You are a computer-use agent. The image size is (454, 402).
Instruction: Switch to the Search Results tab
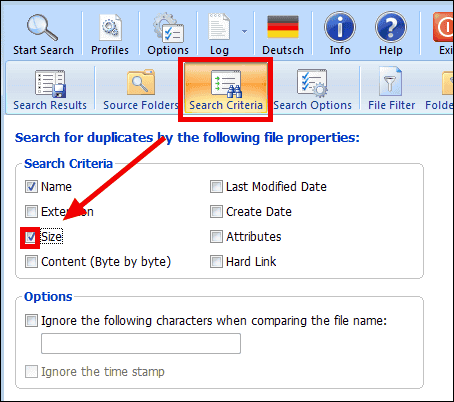pyautogui.click(x=50, y=89)
